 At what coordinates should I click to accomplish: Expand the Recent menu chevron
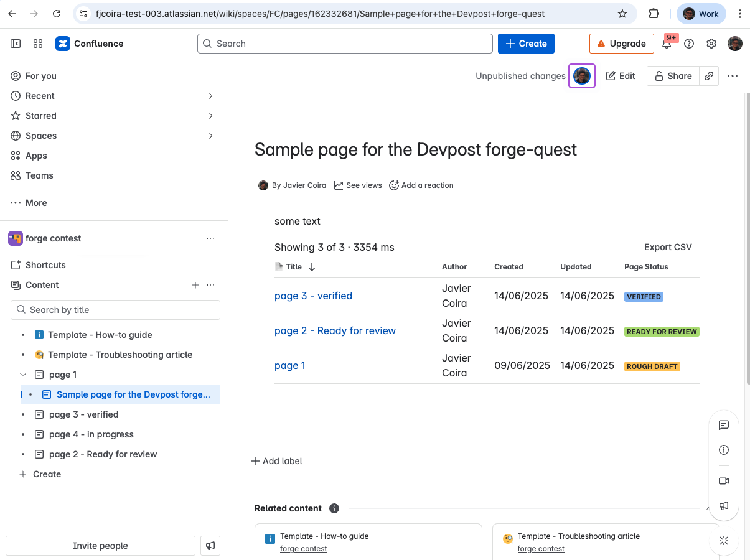(210, 96)
